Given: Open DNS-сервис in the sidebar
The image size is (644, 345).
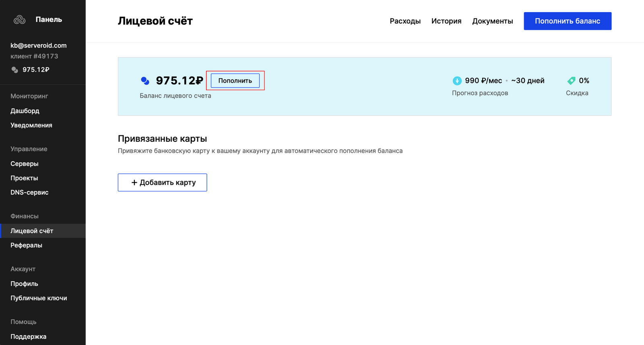Looking at the screenshot, I should [x=29, y=193].
